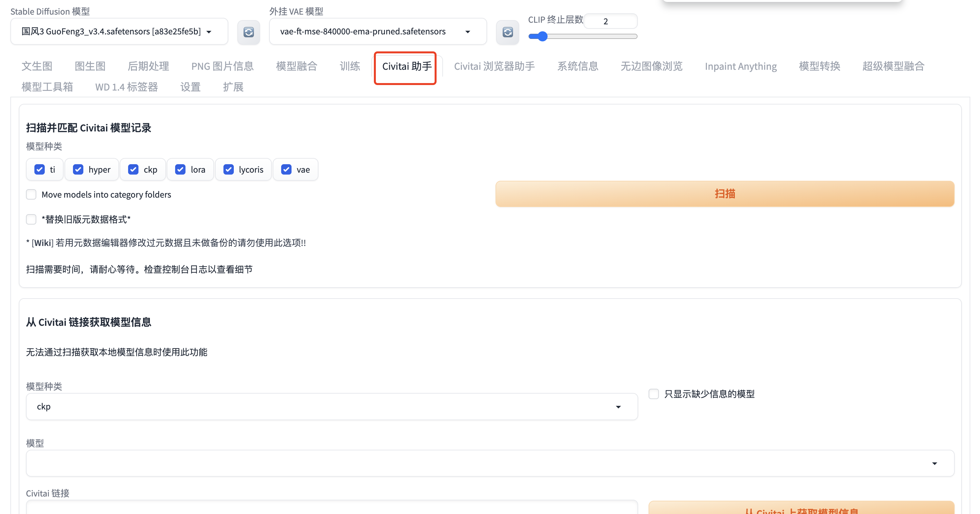Uncheck the hyper model type checkbox

coord(78,169)
